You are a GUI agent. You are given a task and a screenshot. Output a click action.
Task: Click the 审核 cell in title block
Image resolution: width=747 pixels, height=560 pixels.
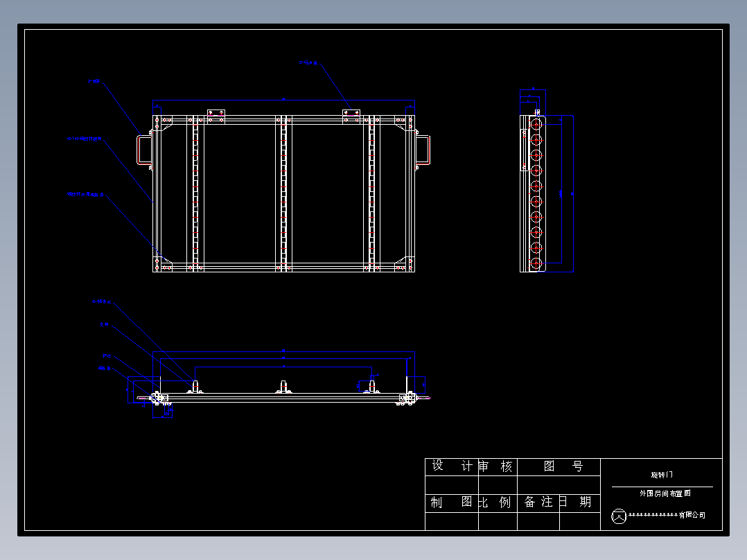point(498,466)
